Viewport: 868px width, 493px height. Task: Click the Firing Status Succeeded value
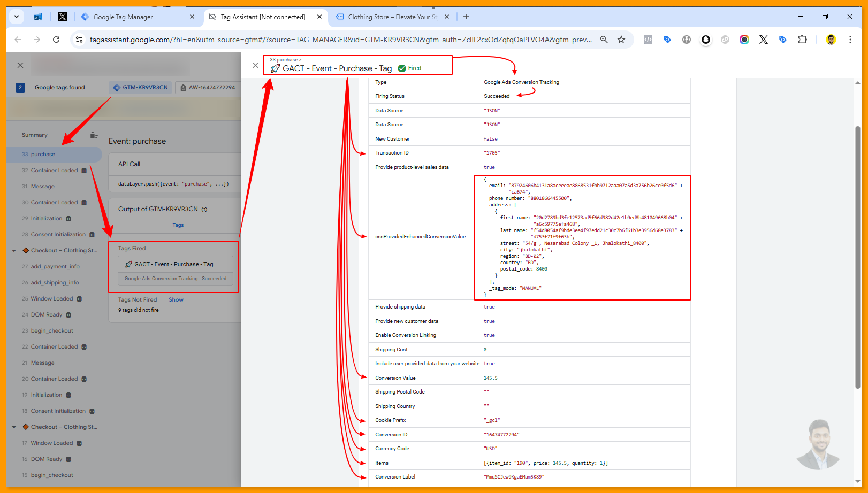497,96
